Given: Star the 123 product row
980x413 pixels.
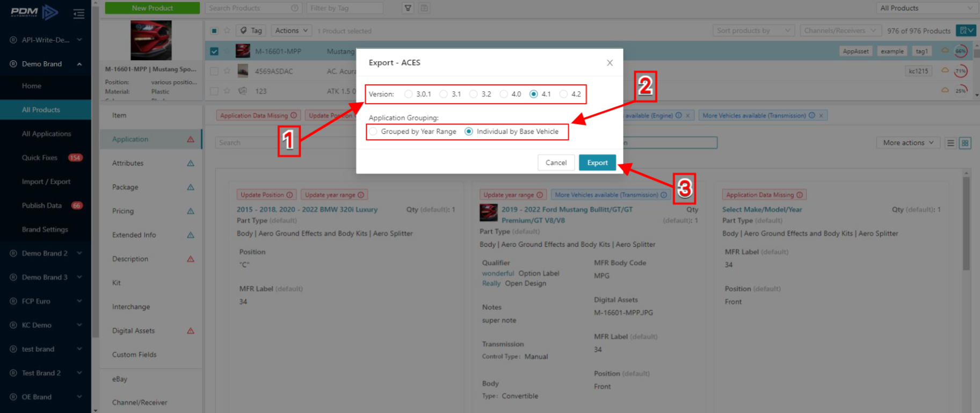Looking at the screenshot, I should click(x=227, y=91).
